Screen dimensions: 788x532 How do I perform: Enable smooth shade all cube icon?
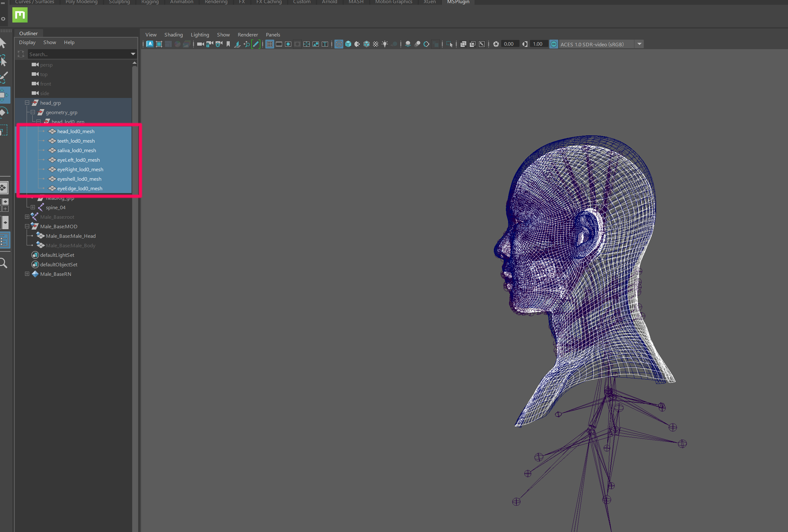coord(348,44)
